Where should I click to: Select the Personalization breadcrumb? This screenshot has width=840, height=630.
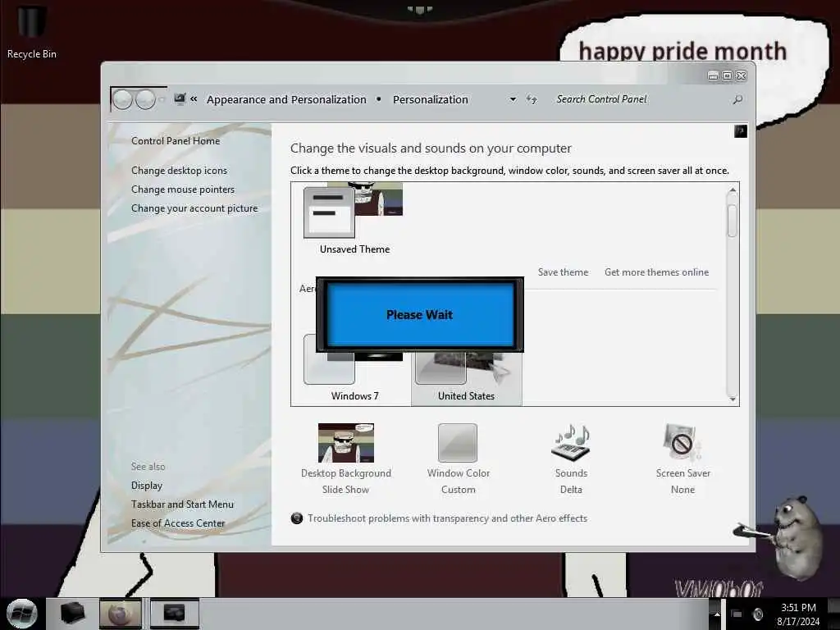430,99
